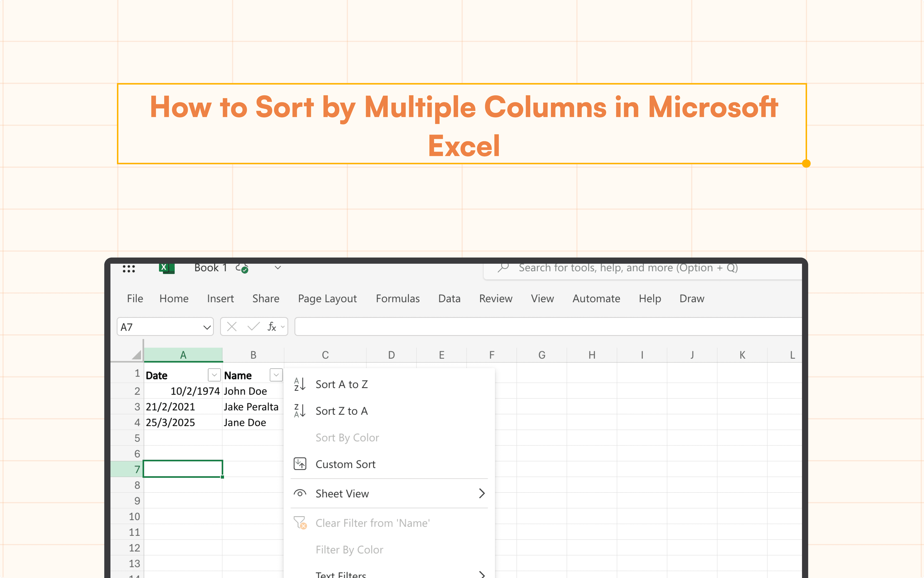
Task: Open the Share tab
Action: 266,299
